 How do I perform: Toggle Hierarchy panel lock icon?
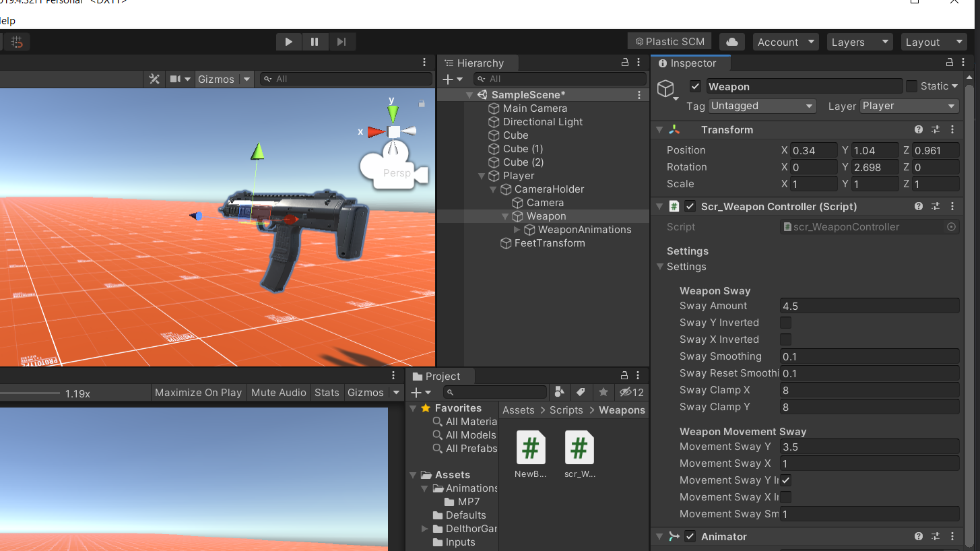pyautogui.click(x=625, y=62)
